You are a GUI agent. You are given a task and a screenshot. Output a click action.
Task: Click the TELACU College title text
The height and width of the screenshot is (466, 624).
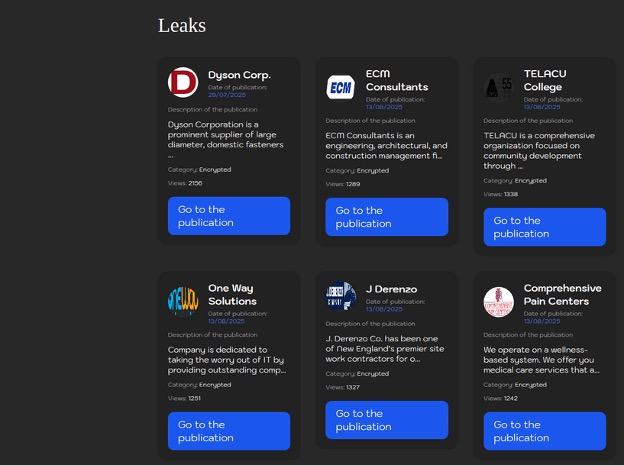pos(544,80)
